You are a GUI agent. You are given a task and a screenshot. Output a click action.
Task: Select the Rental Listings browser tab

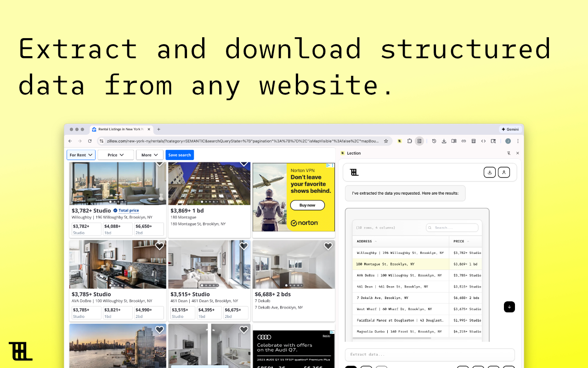pyautogui.click(x=120, y=129)
